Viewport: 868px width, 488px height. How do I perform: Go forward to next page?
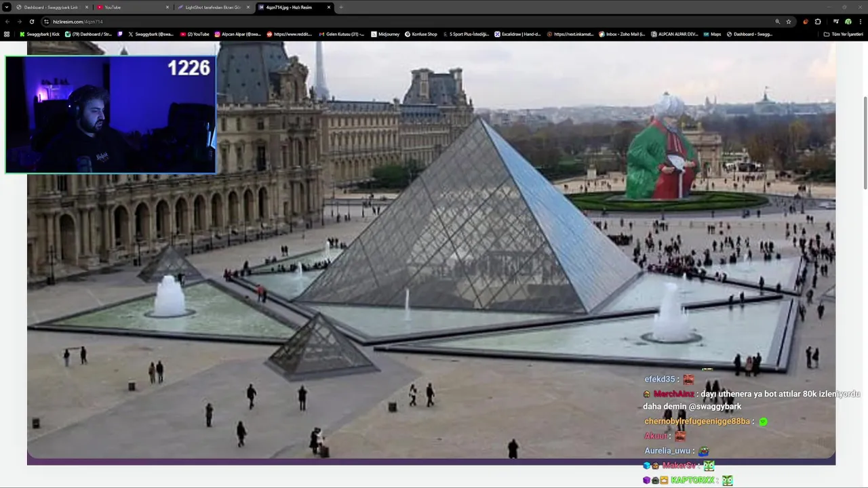[19, 22]
